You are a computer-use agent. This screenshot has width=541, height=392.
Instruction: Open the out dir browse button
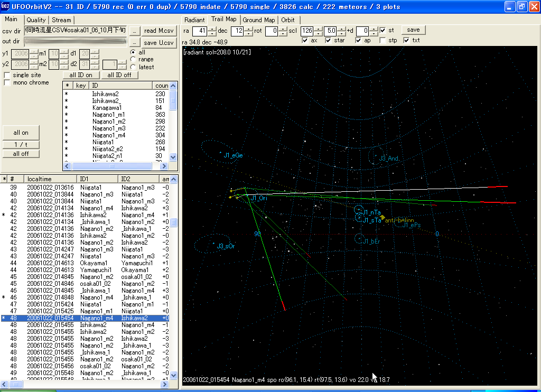(x=135, y=42)
